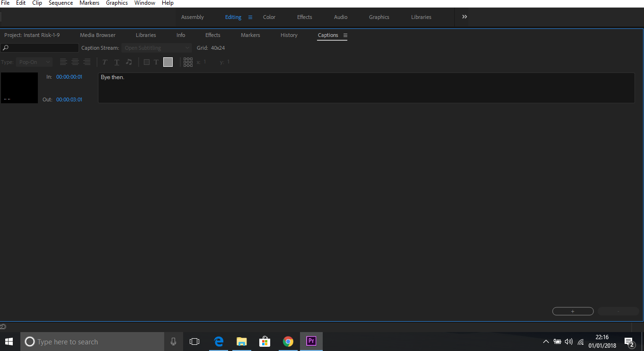Switch to Audio workspace

point(341,17)
